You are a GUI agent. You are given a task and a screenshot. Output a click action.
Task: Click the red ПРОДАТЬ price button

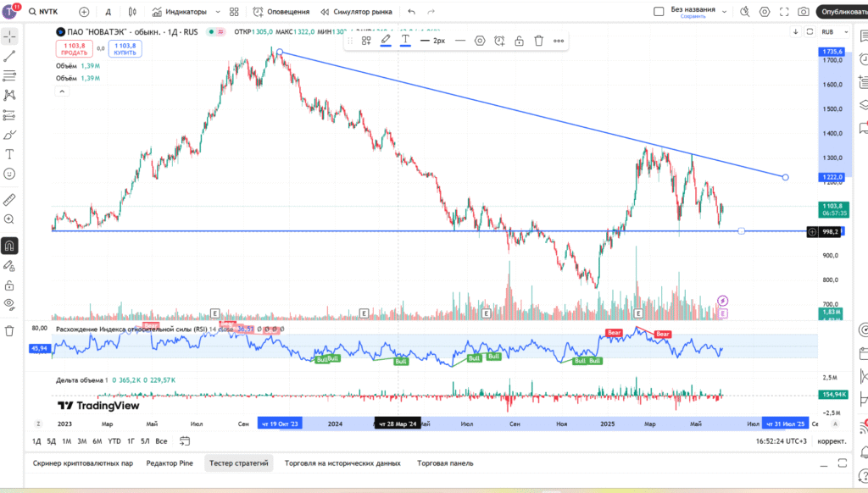[x=75, y=48]
